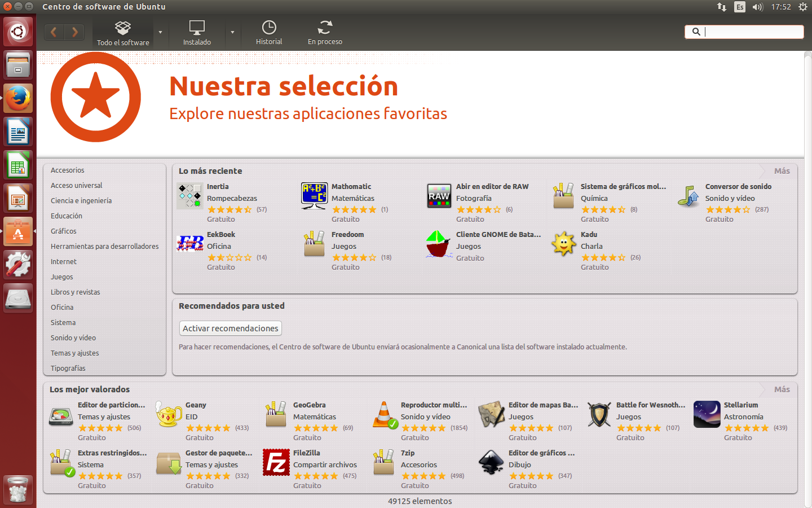Click the VLC traffic cone icon
The image size is (812, 508).
tap(385, 414)
